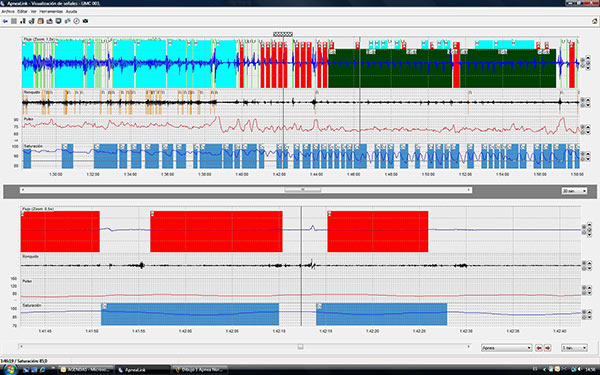Screen dimensions: 600x375
Task: Click the lower Pulso channel scale control
Action: point(586,290)
